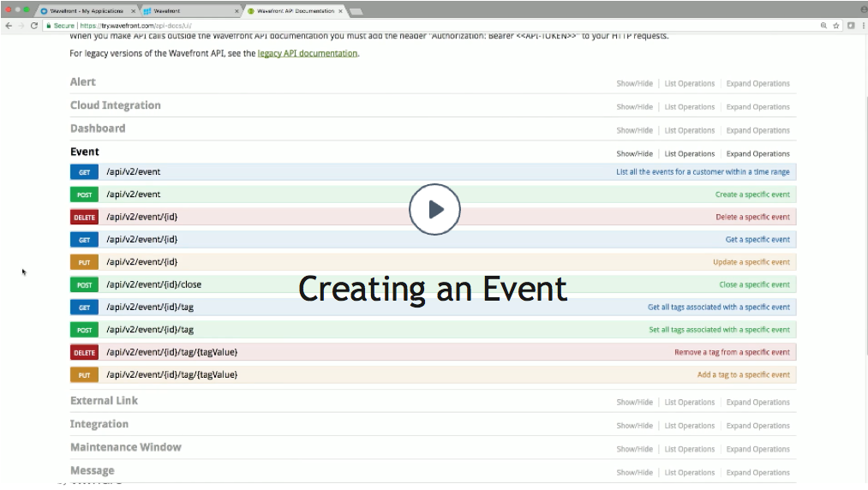This screenshot has width=868, height=490.
Task: Click List Operations for Cloud Integration
Action: click(689, 107)
